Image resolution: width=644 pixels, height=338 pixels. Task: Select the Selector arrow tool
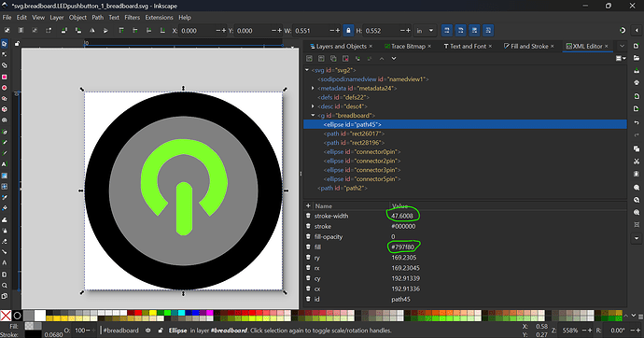pos(5,44)
